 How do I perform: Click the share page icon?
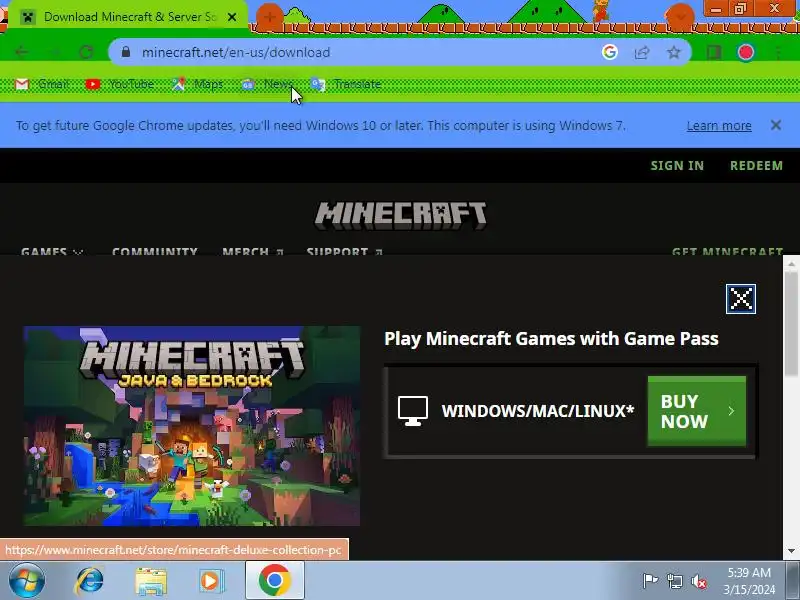point(642,52)
